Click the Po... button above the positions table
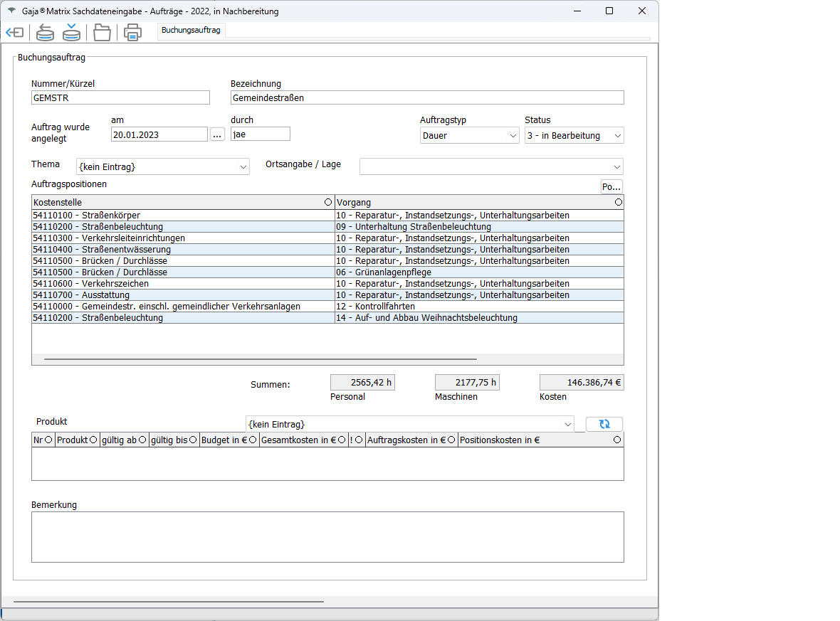840x621 pixels. click(x=611, y=186)
